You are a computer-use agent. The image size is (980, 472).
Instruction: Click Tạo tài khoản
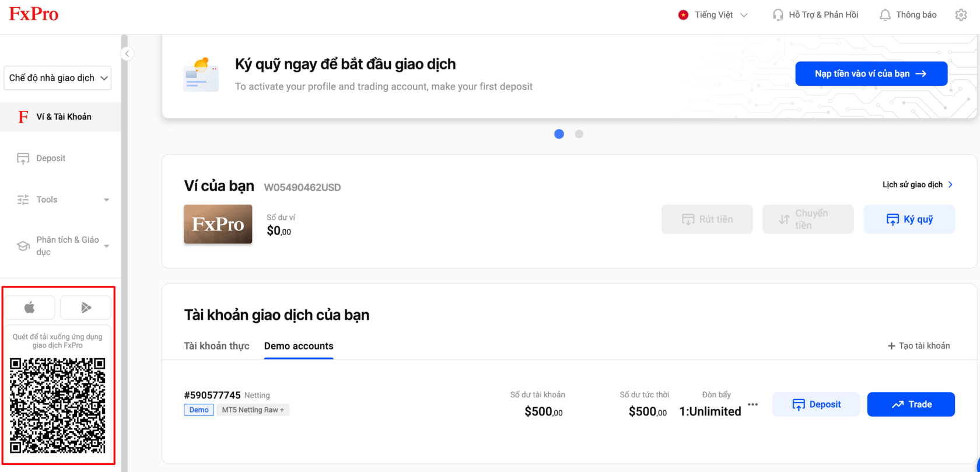[919, 346]
